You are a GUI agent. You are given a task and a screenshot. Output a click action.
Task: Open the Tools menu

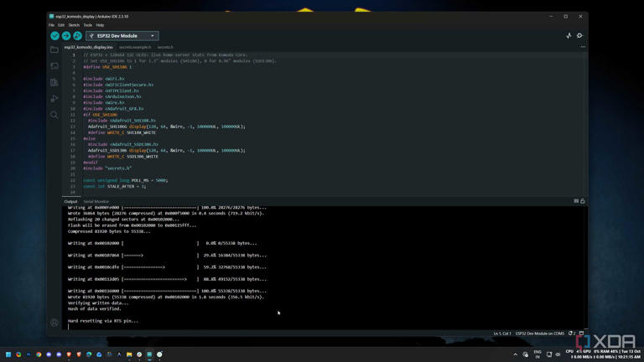[88, 25]
